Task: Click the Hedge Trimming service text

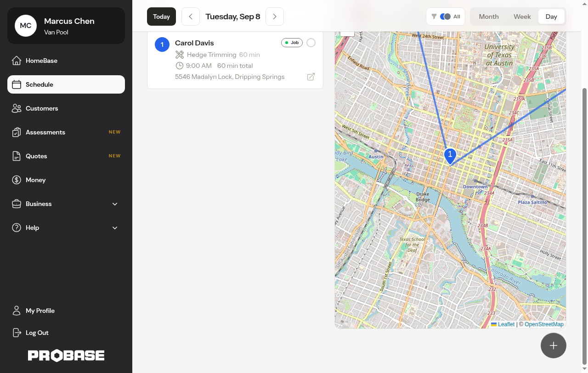Action: [x=211, y=55]
